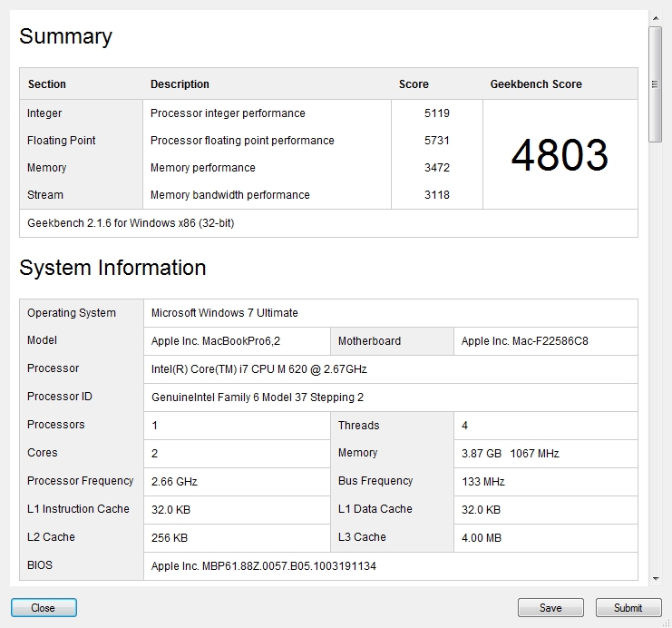Select the Intel Core i7 processor name

coord(258,369)
